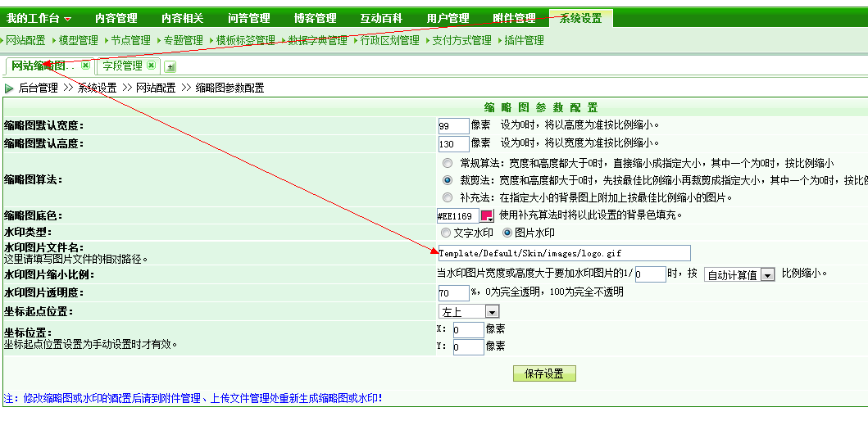Choose 文字水印 watermark type
The height and width of the screenshot is (448, 868).
447,233
